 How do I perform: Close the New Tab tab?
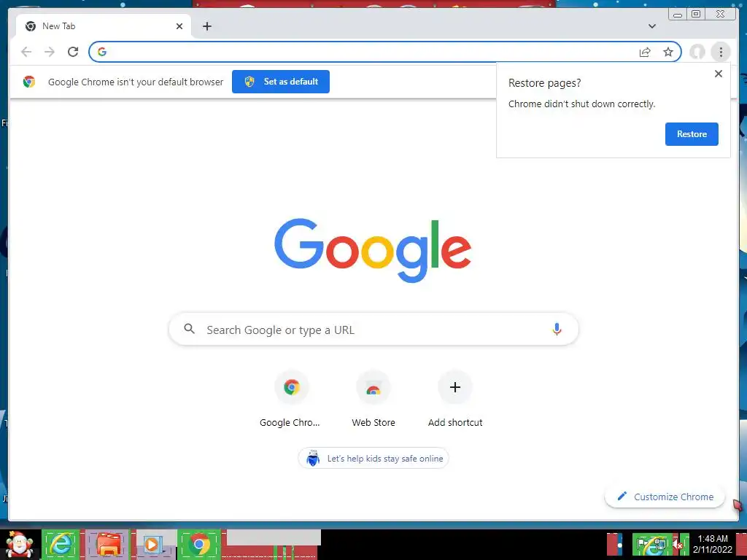[x=179, y=26]
